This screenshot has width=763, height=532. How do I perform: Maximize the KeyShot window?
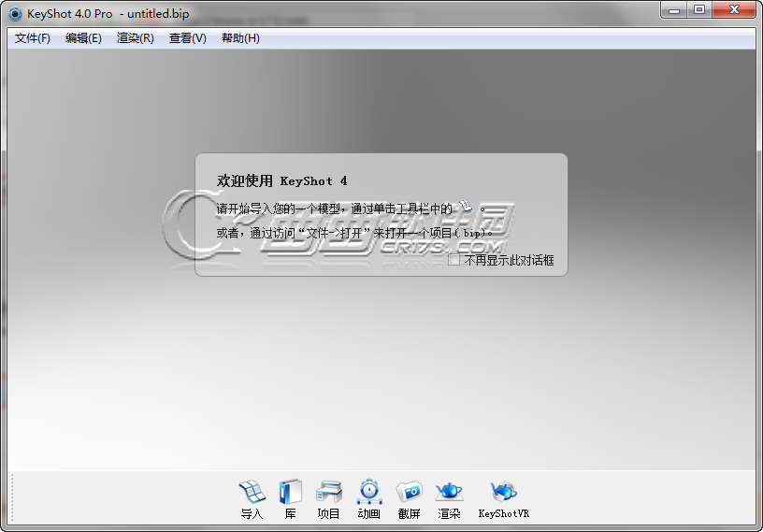[699, 9]
